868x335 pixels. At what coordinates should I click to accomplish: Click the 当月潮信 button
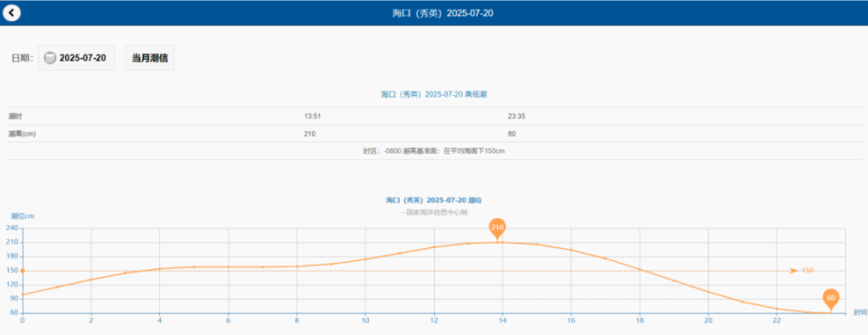click(150, 58)
